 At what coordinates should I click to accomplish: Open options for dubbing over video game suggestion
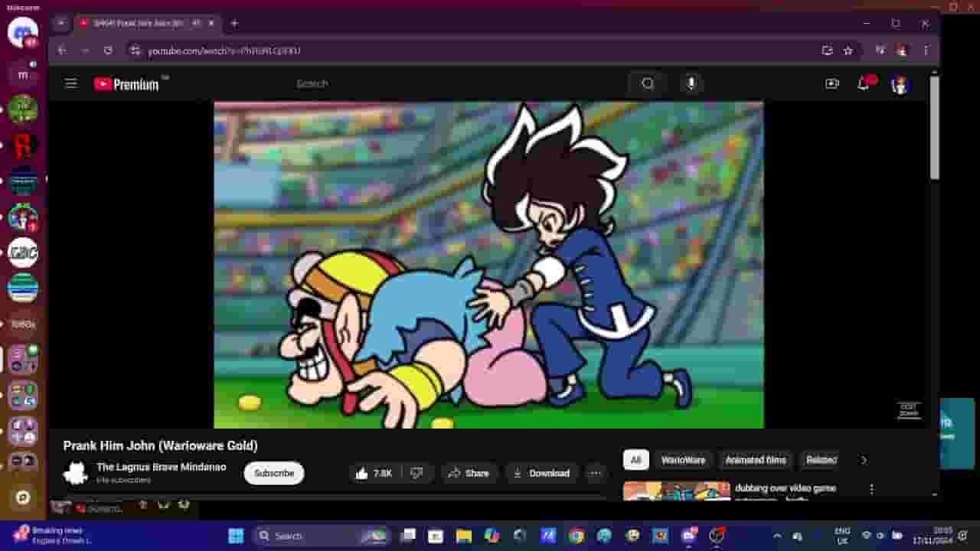click(x=871, y=488)
